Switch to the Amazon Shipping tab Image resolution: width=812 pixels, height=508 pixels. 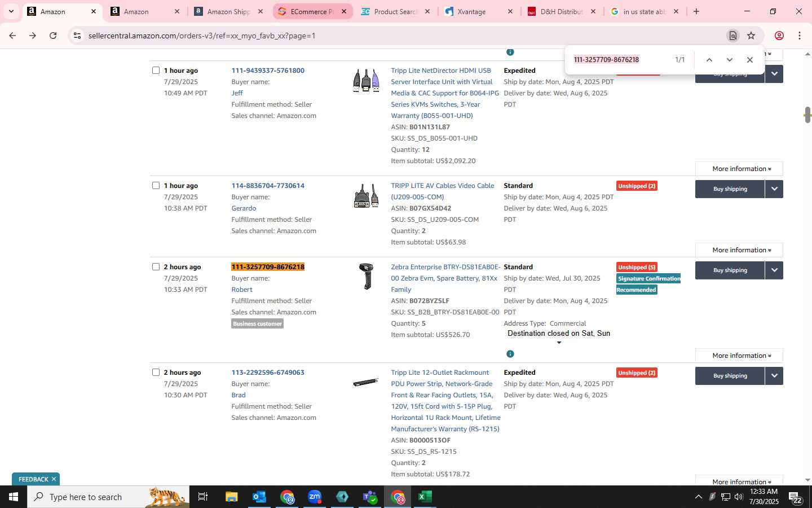228,11
